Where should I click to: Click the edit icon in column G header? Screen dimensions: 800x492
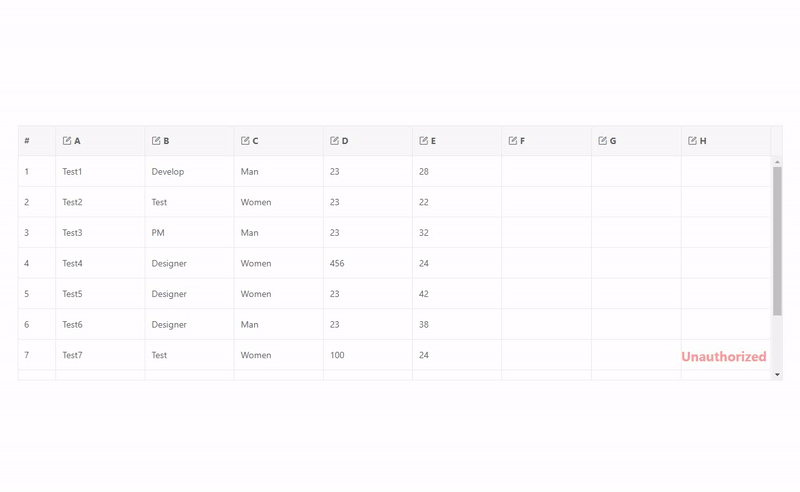(x=602, y=141)
